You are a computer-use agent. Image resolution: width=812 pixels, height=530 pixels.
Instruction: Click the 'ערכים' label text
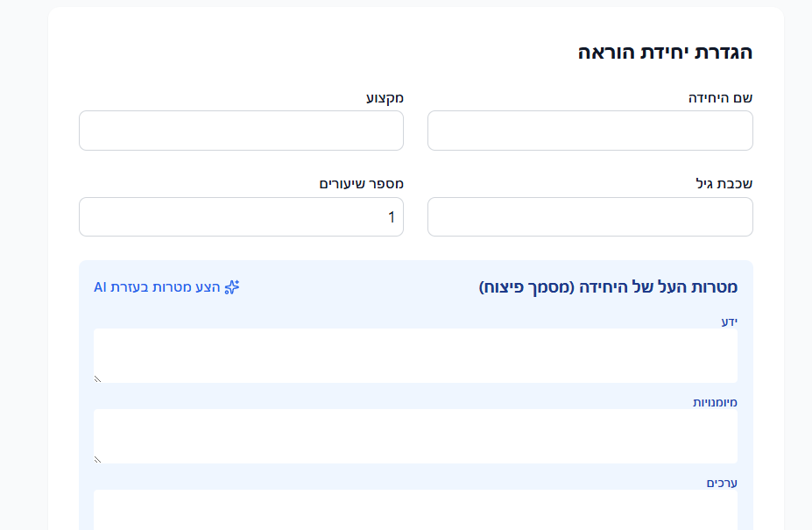click(722, 483)
